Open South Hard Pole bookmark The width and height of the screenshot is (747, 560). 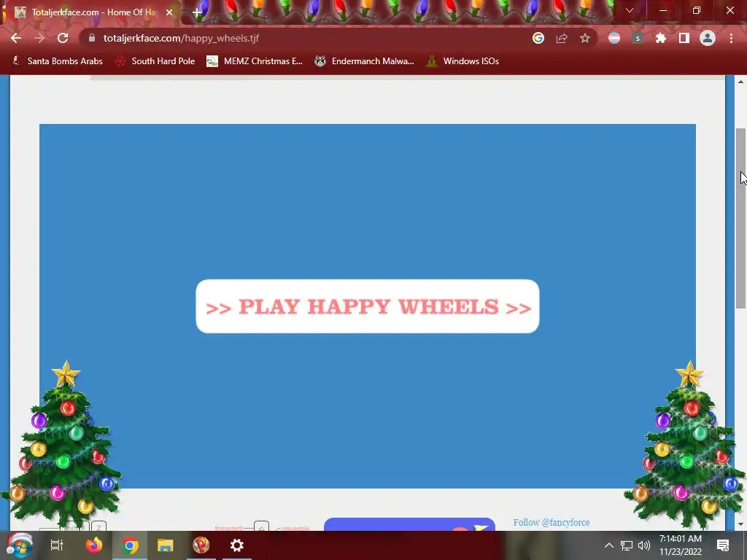[x=155, y=61]
